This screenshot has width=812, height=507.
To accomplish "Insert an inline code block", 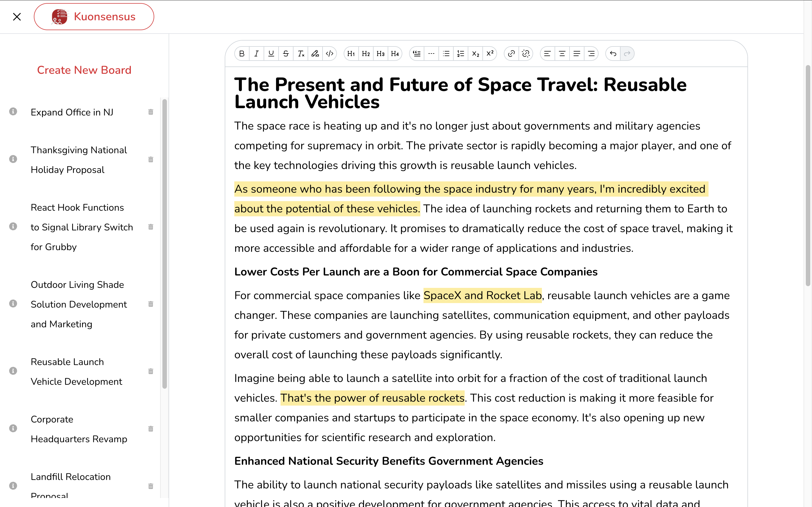I will (330, 54).
